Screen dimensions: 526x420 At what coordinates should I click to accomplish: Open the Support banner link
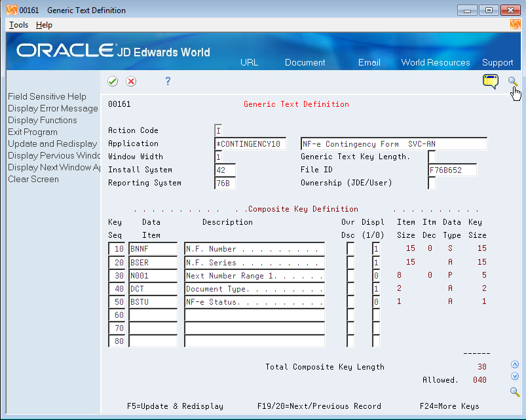[497, 62]
